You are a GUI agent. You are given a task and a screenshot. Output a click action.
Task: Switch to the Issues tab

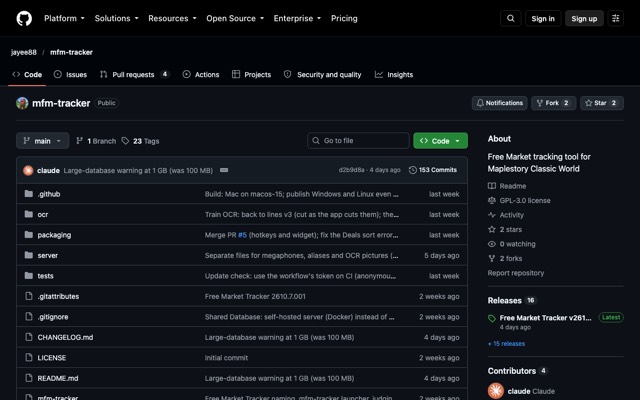(71, 75)
